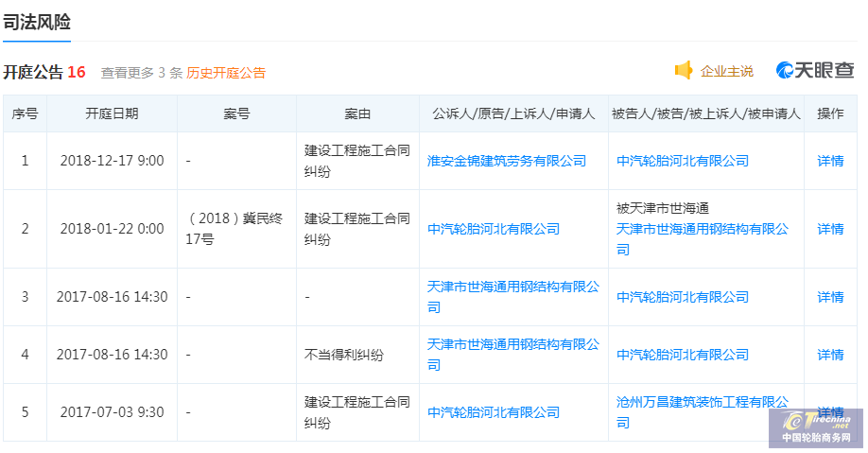Click the 开庭公告 16 heading
The width and height of the screenshot is (868, 453).
click(44, 72)
